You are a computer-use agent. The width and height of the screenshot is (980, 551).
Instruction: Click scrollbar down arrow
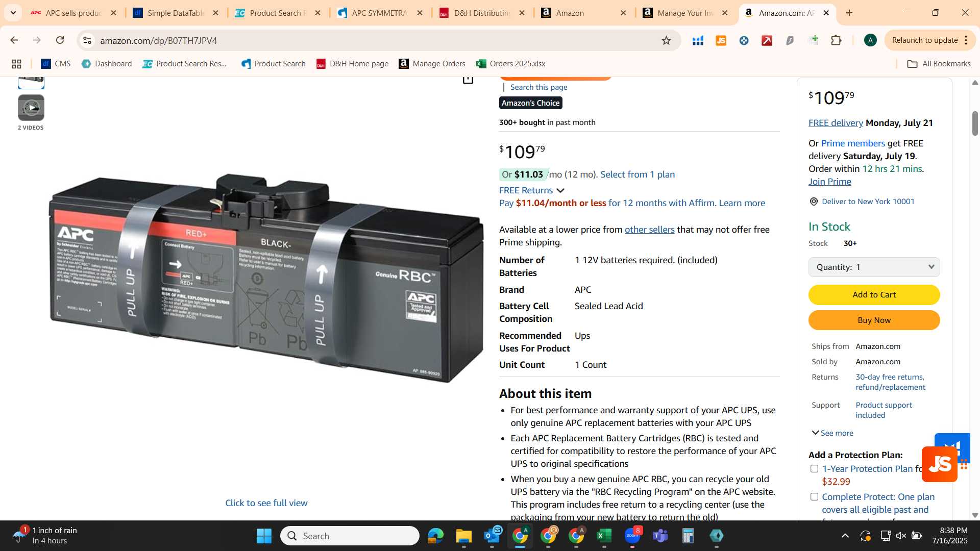tap(975, 515)
